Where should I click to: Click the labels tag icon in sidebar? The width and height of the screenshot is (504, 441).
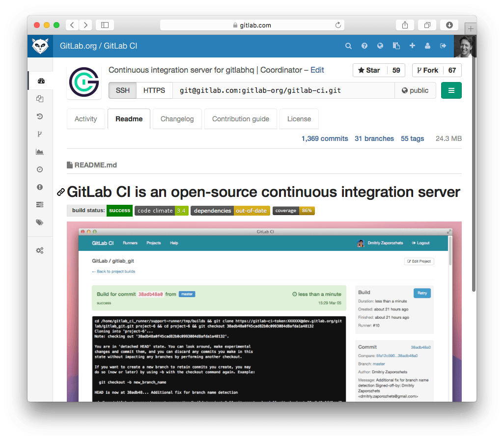pyautogui.click(x=40, y=222)
